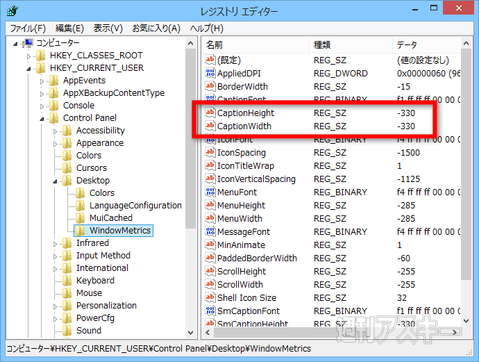Click the tree pane scroll up arrow
This screenshot has height=362, width=479.
pos(190,43)
